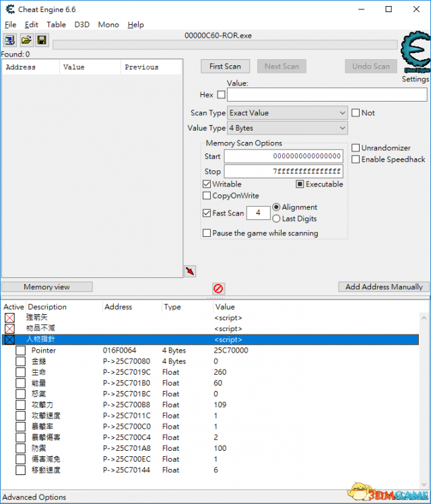Select the value 260 cell

click(x=220, y=372)
